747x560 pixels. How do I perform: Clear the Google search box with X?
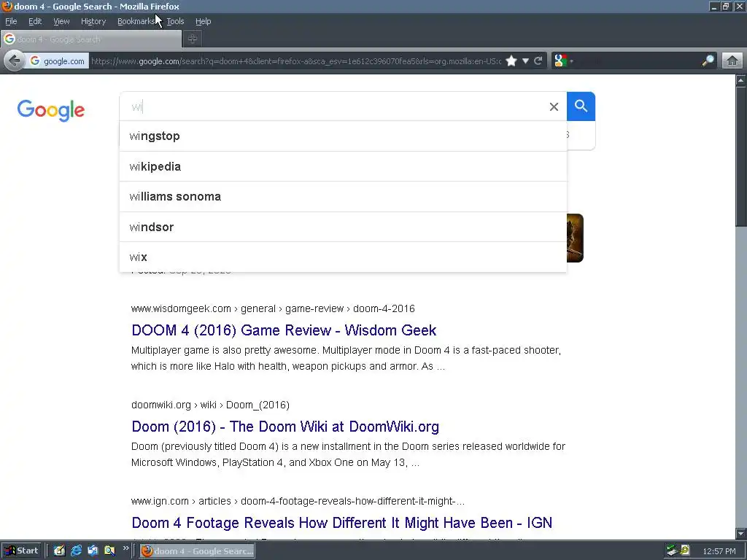coord(554,106)
